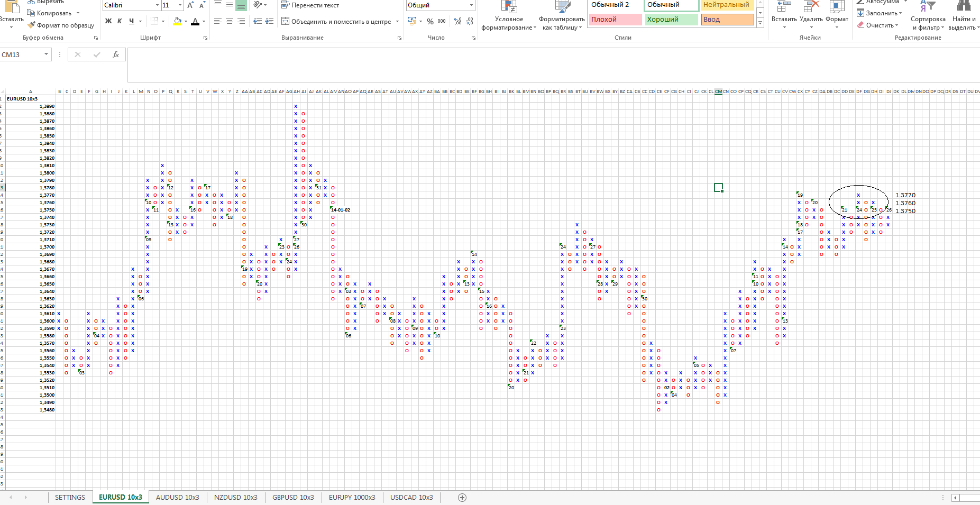Image resolution: width=980 pixels, height=505 pixels.
Task: Decrease cell indent
Action: pos(258,21)
